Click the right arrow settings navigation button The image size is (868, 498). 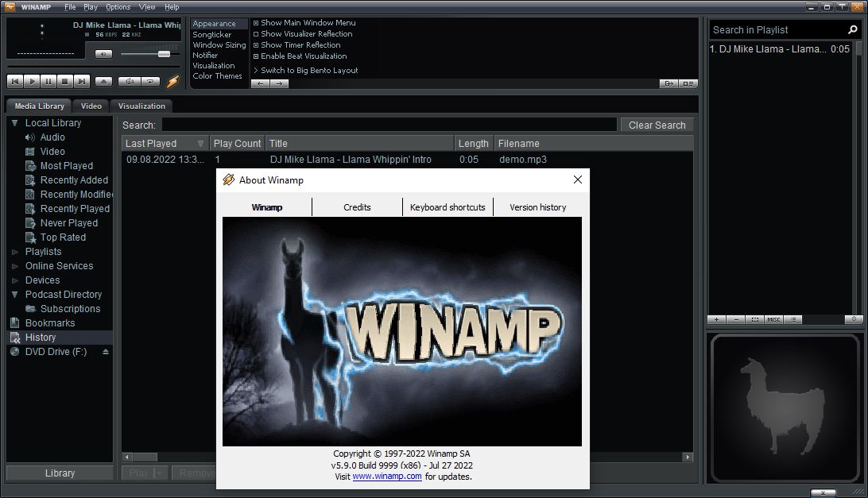279,83
